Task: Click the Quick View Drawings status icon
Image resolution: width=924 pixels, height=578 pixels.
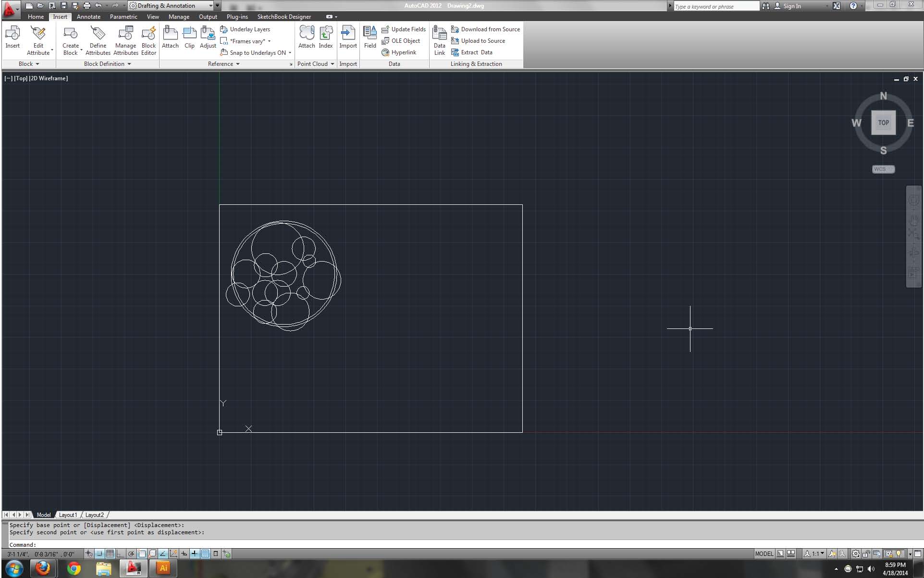Action: pos(791,553)
